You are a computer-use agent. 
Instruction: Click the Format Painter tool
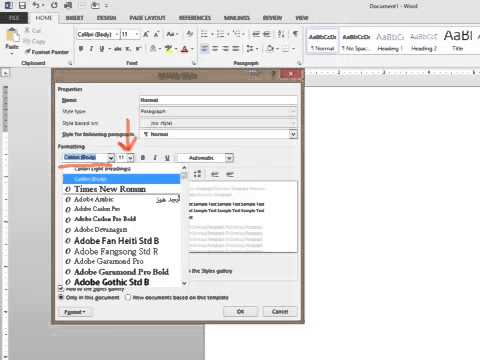coord(47,52)
